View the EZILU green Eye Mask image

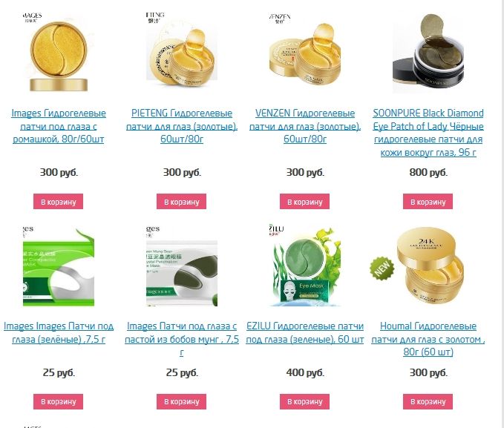click(305, 266)
